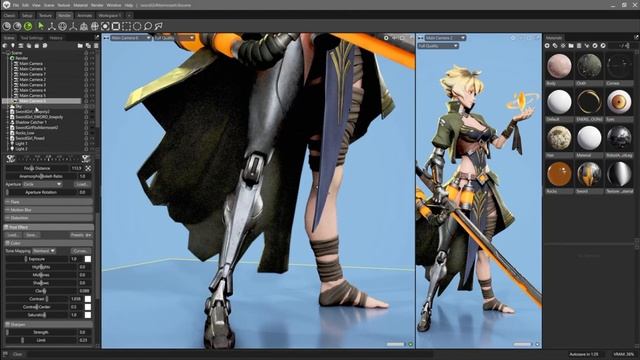Viewport: 640px width, 360px height.
Task: Click the Focus Distance value field
Action: pyautogui.click(x=76, y=168)
